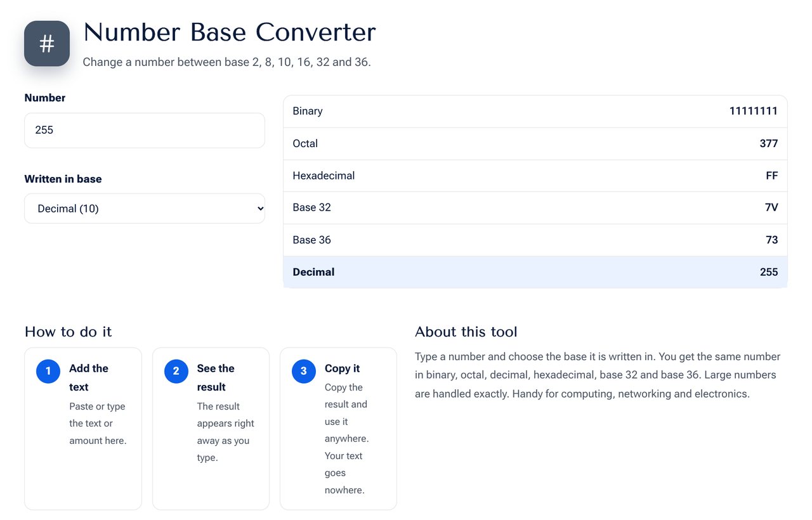Click the binary value 11111111
This screenshot has height=520, width=812.
(753, 111)
